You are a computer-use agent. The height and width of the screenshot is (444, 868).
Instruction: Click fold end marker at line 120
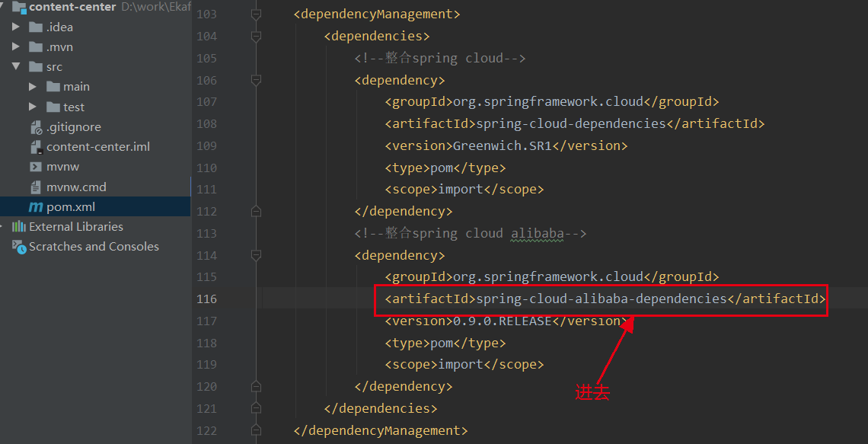[x=255, y=386]
